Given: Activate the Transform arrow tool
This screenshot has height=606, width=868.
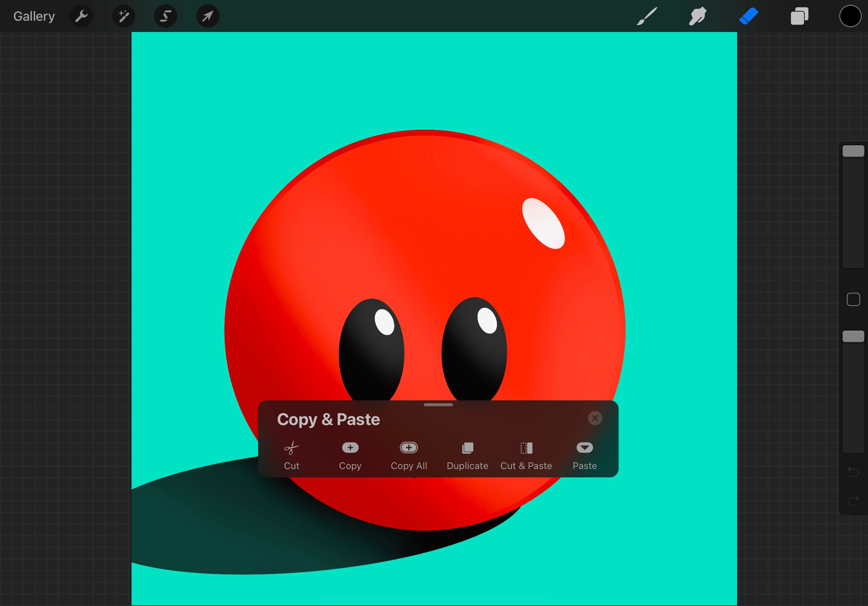Looking at the screenshot, I should [208, 16].
